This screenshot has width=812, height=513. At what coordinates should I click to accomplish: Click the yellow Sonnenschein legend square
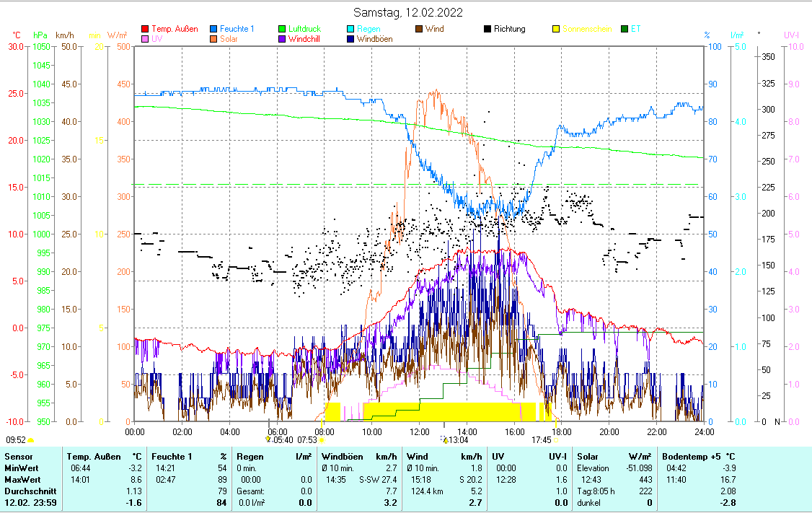(x=556, y=30)
